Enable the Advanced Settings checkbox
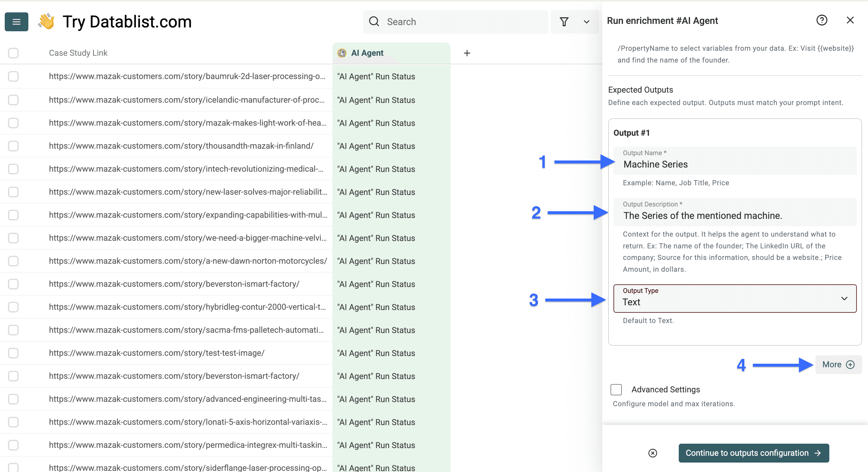This screenshot has width=868, height=472. coord(616,389)
